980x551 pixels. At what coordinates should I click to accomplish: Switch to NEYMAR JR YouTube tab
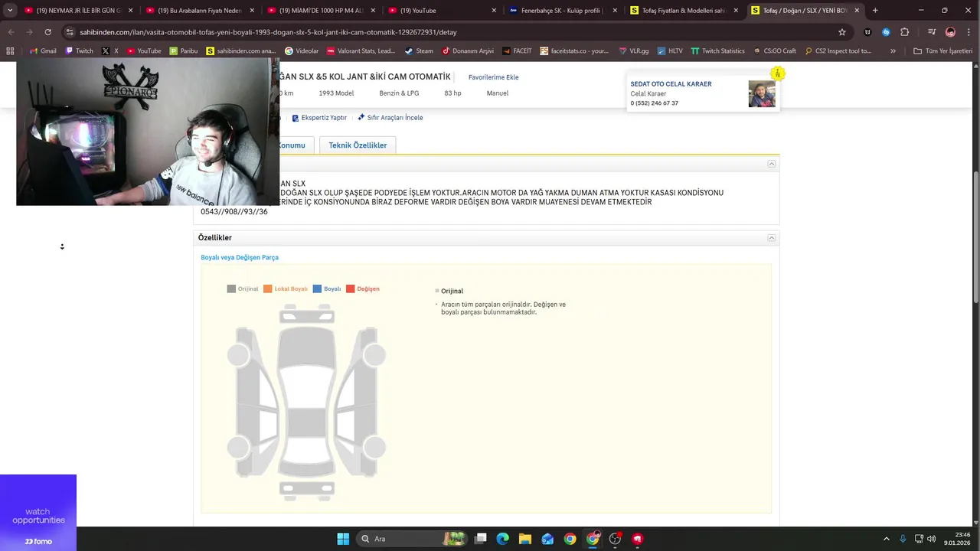pyautogui.click(x=79, y=11)
